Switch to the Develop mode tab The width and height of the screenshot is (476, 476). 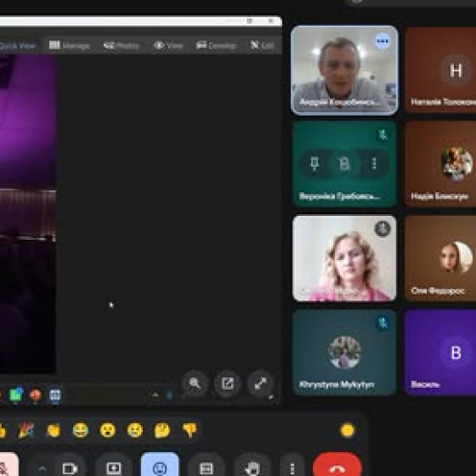coord(216,46)
